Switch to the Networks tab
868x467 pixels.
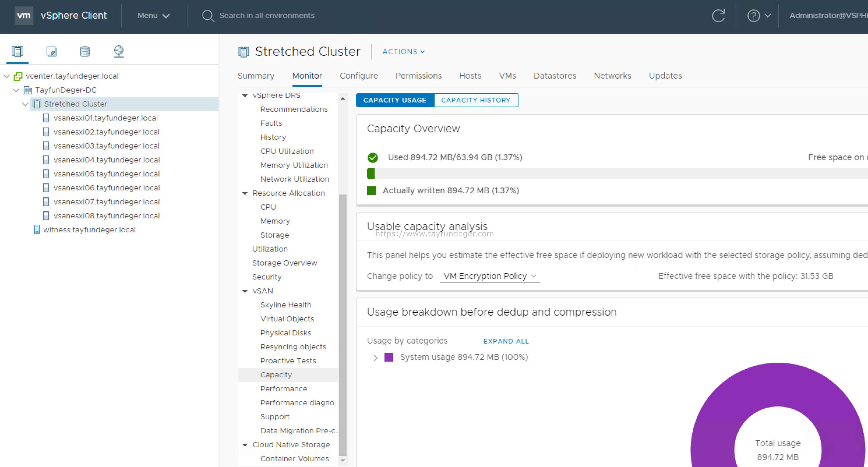tap(613, 76)
